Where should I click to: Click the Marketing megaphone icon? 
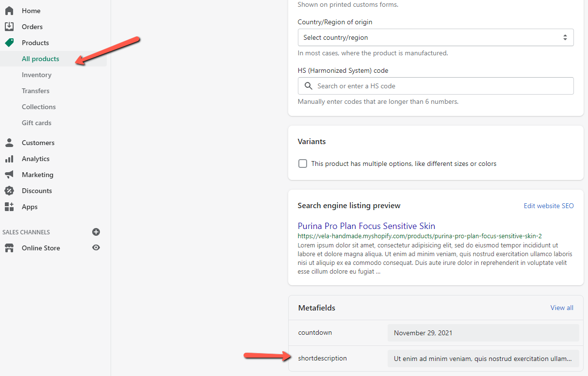(x=9, y=175)
